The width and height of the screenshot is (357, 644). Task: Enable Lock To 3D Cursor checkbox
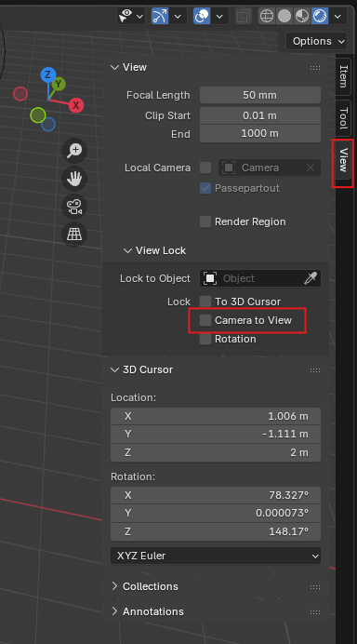[205, 301]
